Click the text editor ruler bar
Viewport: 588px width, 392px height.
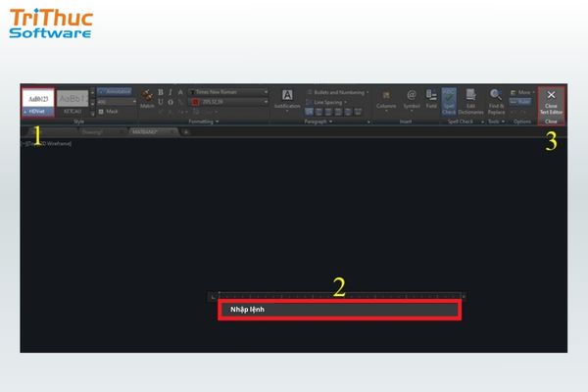[x=340, y=296]
